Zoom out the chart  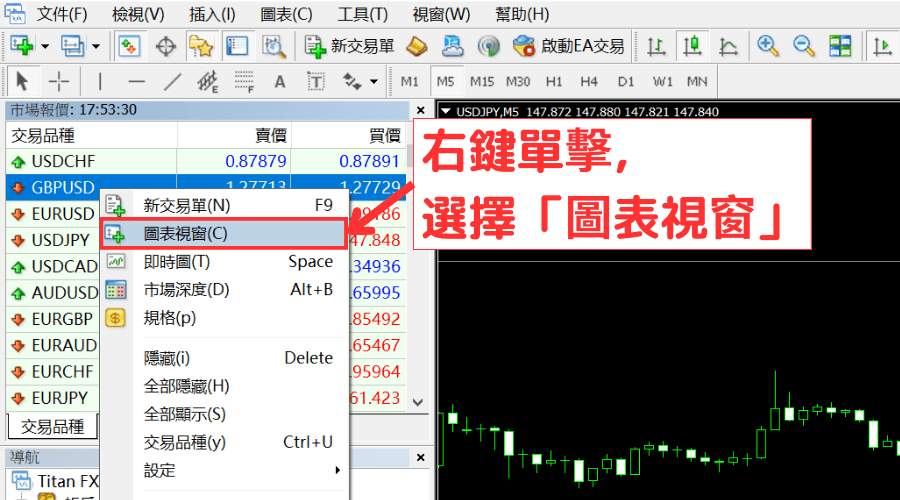pos(804,46)
